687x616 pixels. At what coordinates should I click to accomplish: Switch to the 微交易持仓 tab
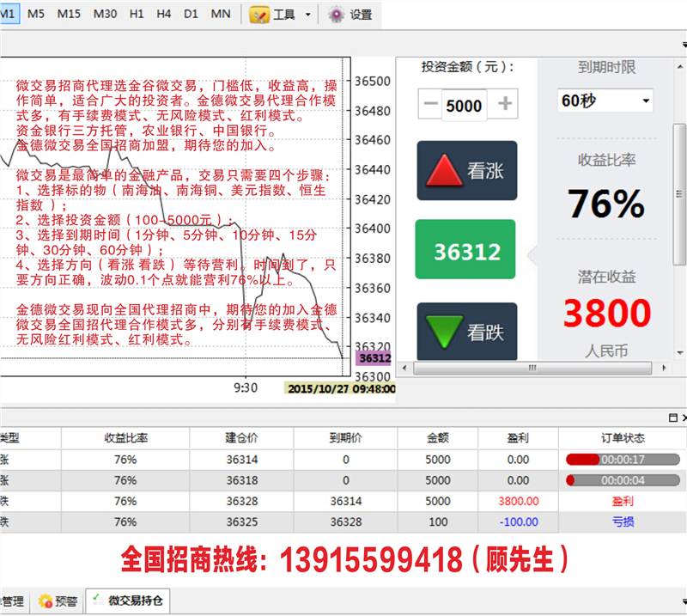[x=130, y=601]
